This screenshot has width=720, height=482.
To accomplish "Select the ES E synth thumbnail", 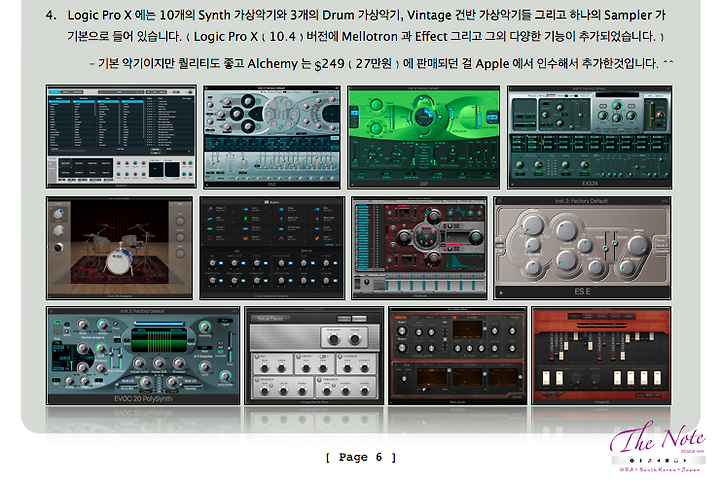I will point(582,248).
